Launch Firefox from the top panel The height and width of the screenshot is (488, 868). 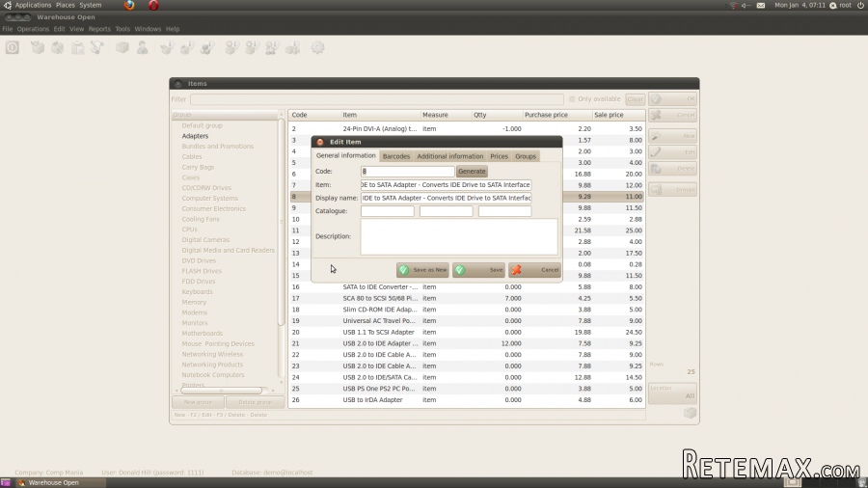(x=129, y=5)
